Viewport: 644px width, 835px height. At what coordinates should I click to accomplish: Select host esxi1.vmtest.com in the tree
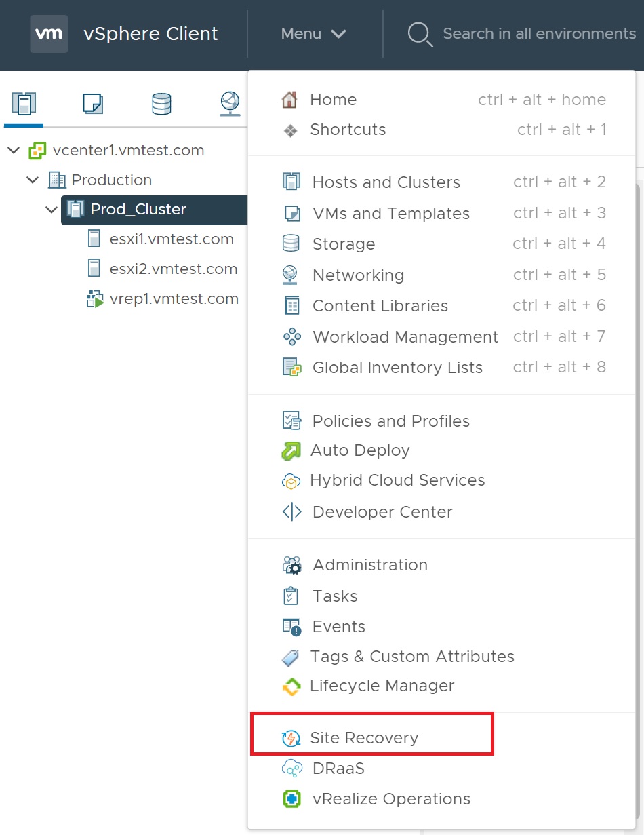172,239
